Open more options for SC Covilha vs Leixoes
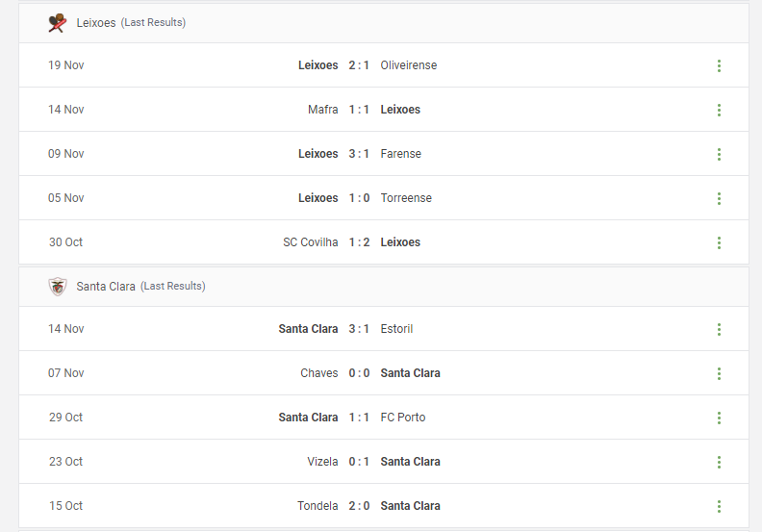Viewport: 762px width, 532px height. point(719,242)
